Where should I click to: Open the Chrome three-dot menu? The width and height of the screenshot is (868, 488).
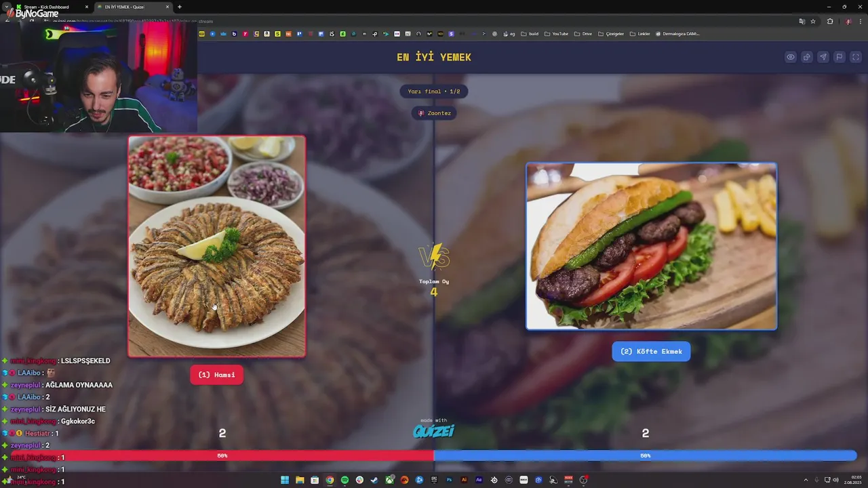(860, 21)
